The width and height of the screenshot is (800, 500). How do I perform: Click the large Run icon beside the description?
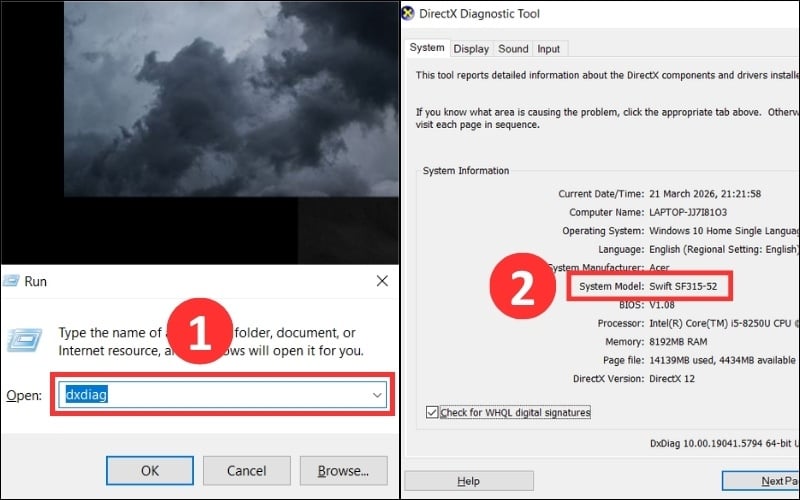pyautogui.click(x=24, y=341)
